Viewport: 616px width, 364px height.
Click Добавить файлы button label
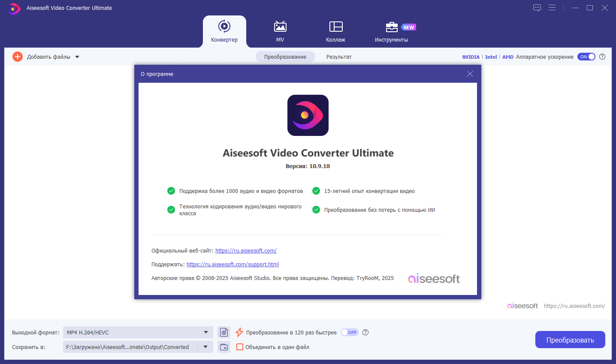48,57
